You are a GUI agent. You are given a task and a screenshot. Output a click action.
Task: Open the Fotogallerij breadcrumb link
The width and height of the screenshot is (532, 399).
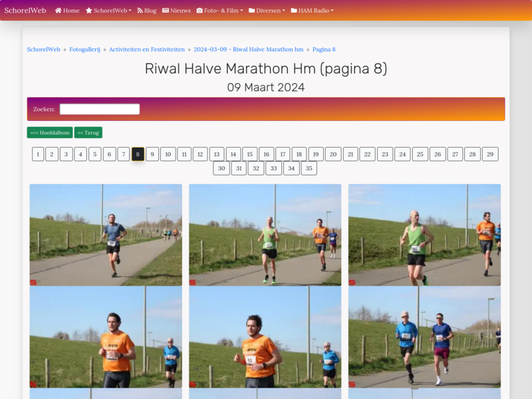85,49
